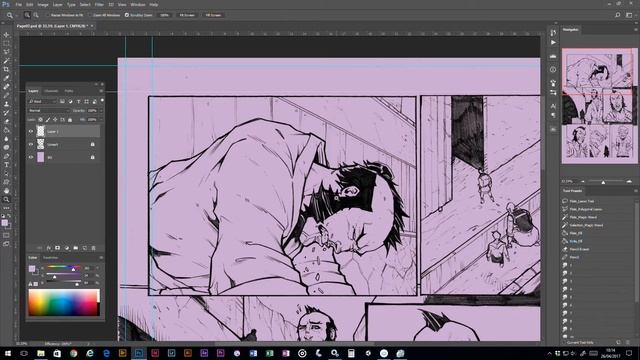This screenshot has width=640, height=360.
Task: Select the Dodge tool
Action: tap(6, 147)
